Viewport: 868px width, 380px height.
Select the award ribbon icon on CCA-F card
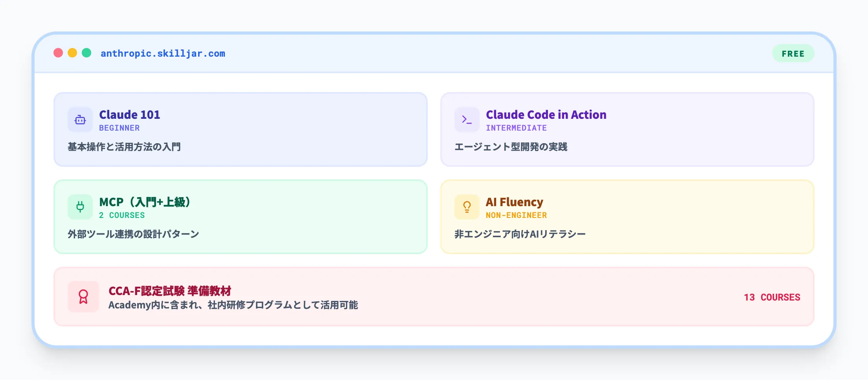point(83,297)
